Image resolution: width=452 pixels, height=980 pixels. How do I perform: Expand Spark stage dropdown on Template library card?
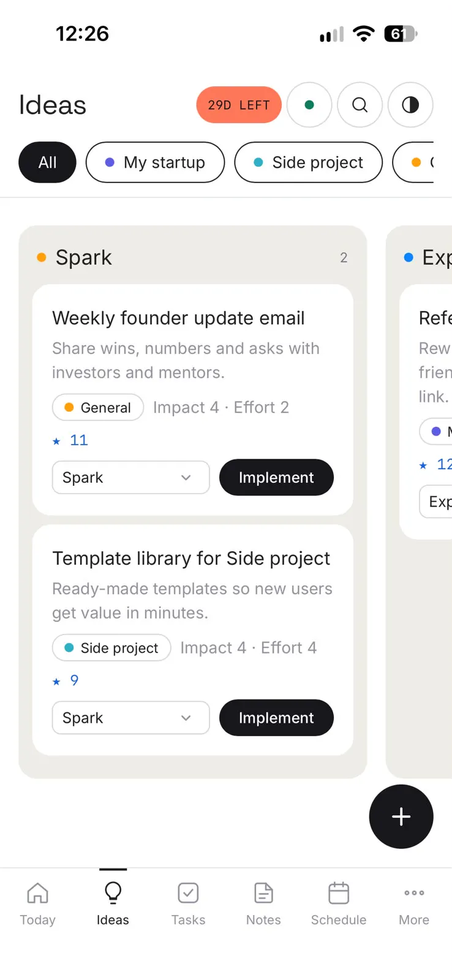point(130,717)
